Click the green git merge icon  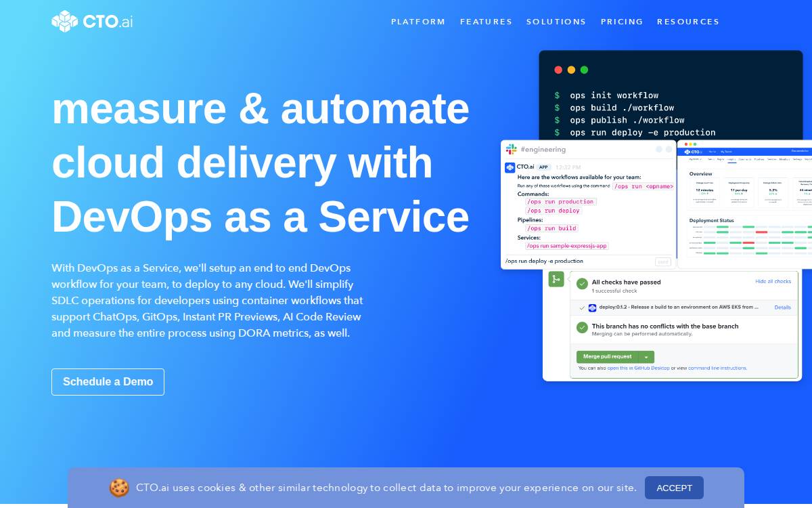click(x=556, y=279)
